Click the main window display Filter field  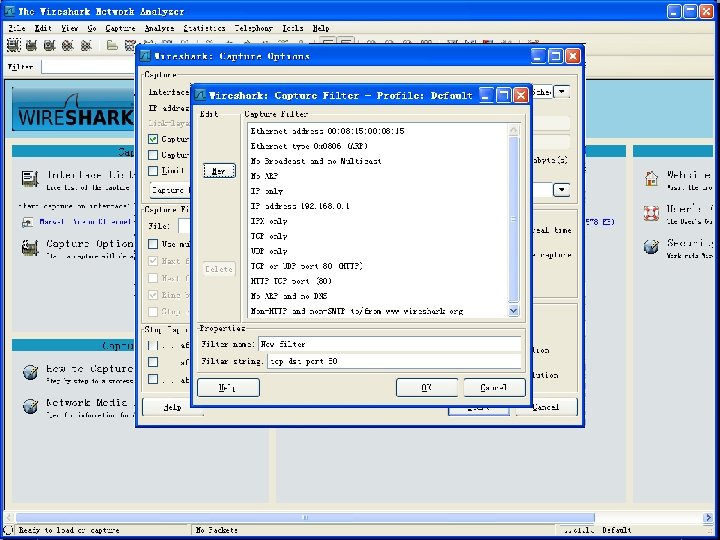click(88, 67)
